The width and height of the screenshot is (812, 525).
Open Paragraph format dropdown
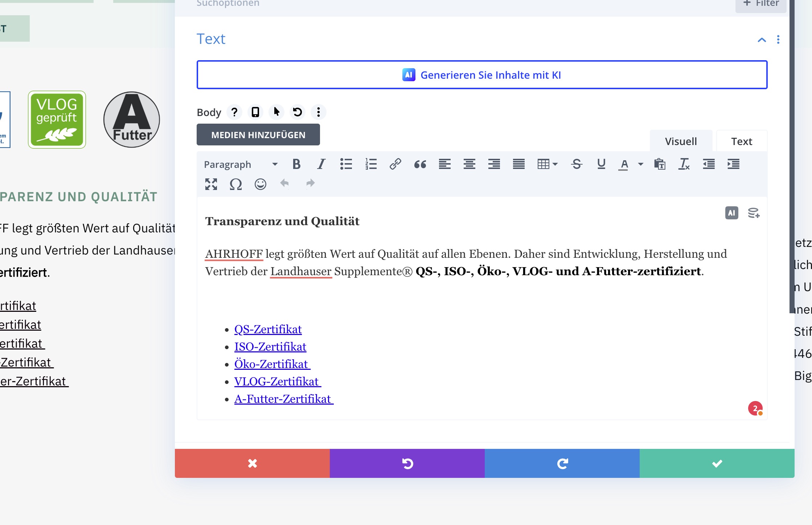point(241,164)
